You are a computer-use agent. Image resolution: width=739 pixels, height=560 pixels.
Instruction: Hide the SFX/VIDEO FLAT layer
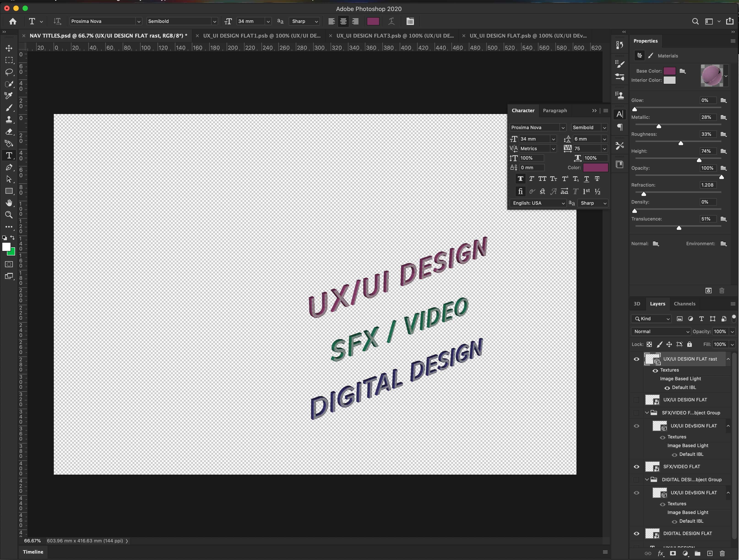point(636,467)
